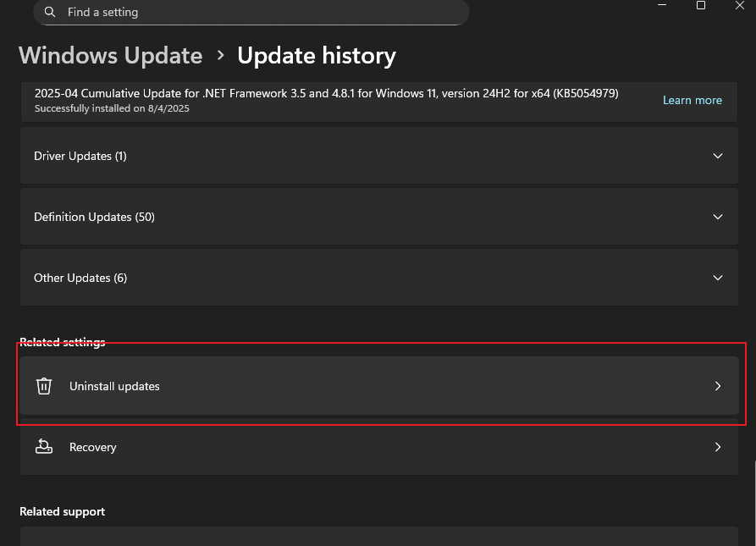Click the Update history page title
756x546 pixels.
[317, 56]
